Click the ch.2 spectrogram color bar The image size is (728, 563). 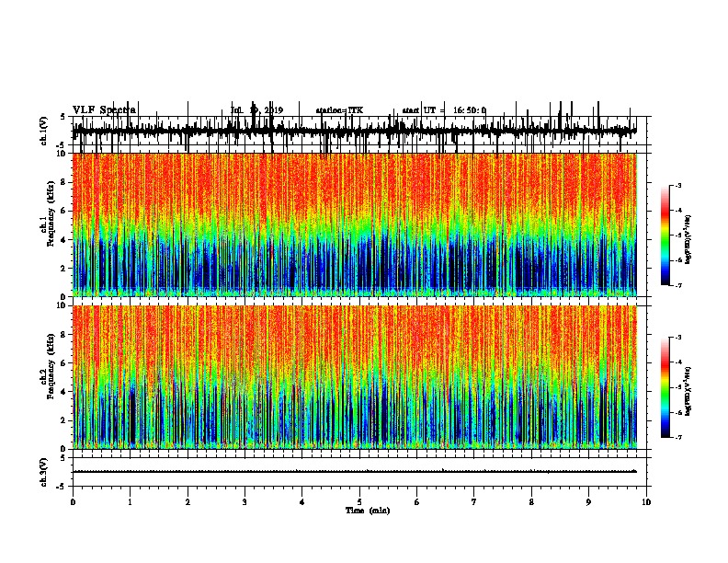tap(665, 387)
